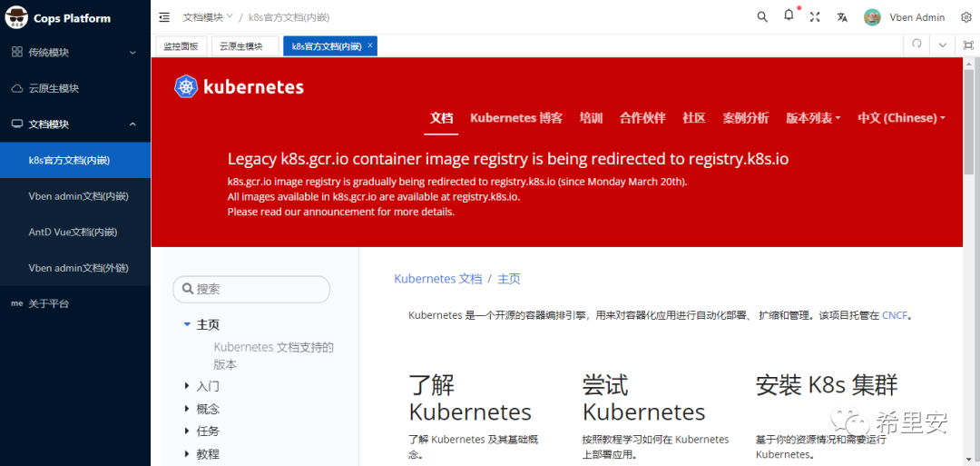Open AntD Vue文档(内嵌) sidebar item
The image size is (980, 466).
coord(75,232)
